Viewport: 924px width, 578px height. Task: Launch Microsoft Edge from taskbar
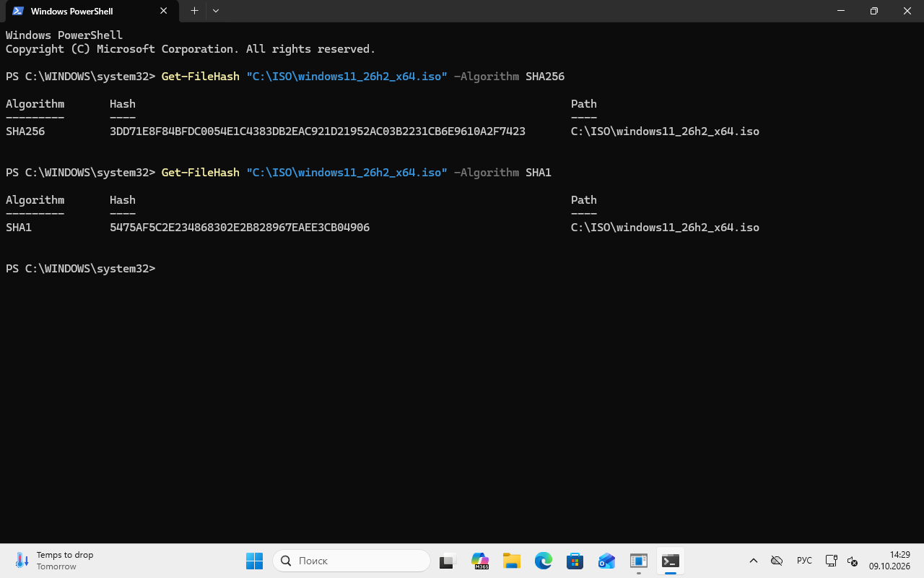point(544,561)
